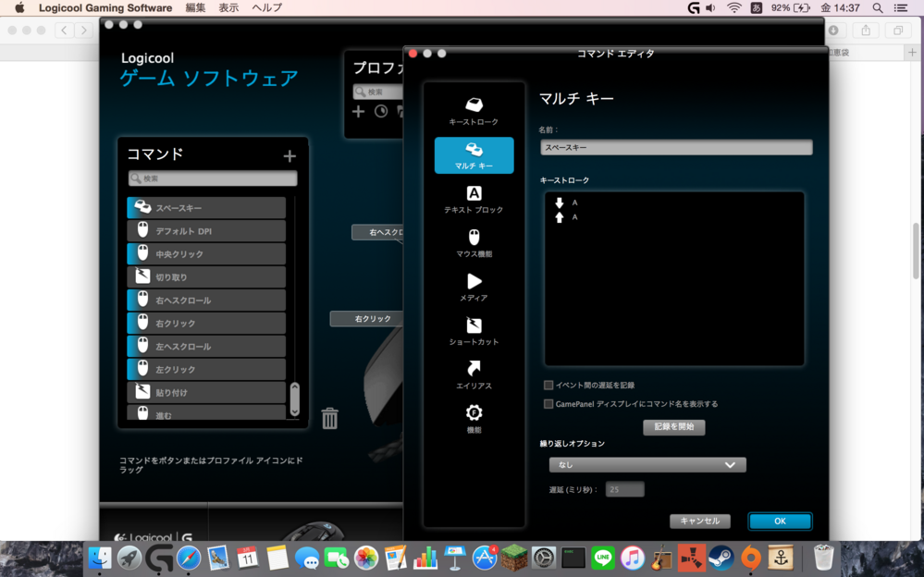Click the trash icon beside the command list
The image size is (924, 577).
coord(330,418)
